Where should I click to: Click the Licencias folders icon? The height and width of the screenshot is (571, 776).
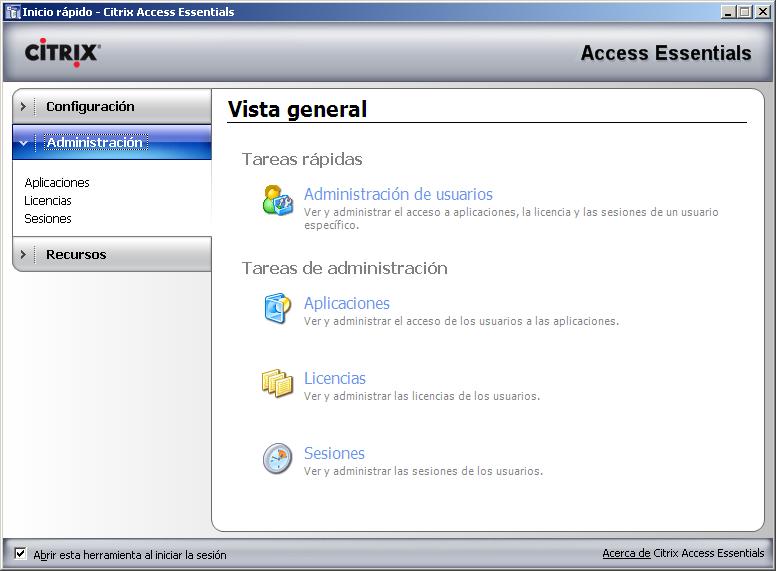tap(277, 383)
